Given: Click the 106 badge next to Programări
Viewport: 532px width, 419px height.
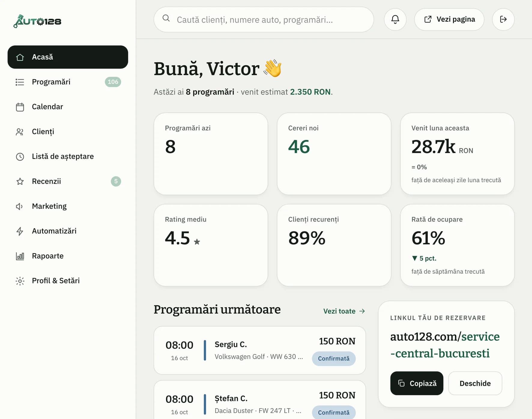Looking at the screenshot, I should (113, 82).
